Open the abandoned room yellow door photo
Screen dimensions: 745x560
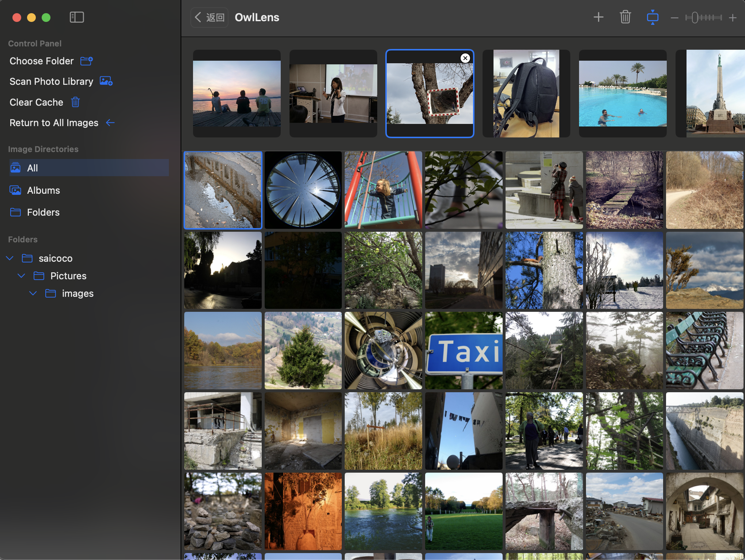tap(303, 431)
